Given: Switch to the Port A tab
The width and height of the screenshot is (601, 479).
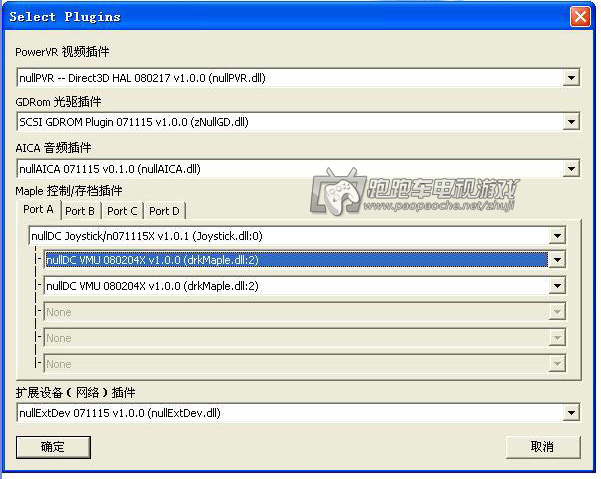Looking at the screenshot, I should coord(38,210).
